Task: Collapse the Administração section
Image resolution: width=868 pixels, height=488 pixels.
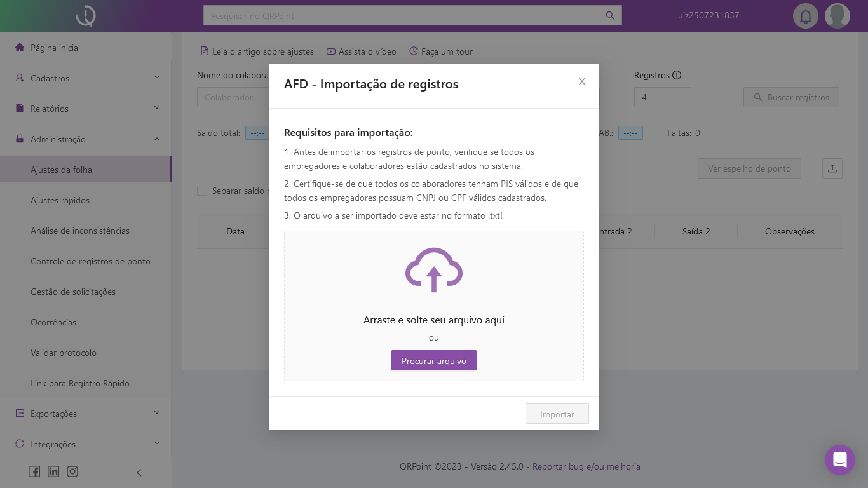Action: 86,139
